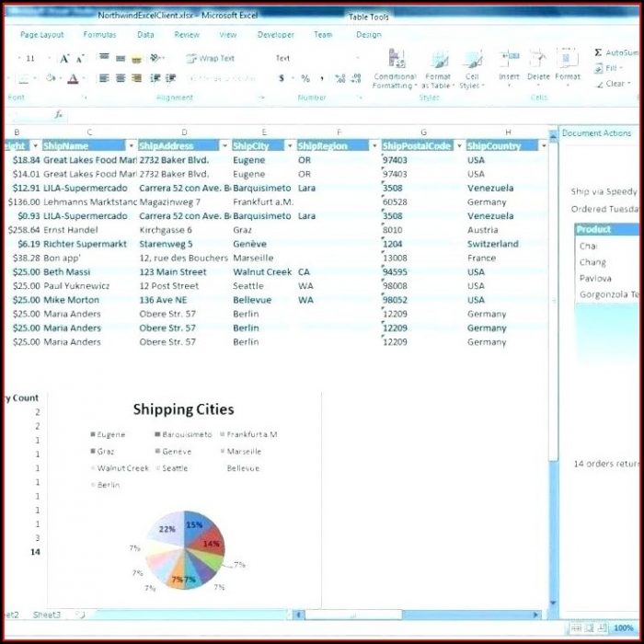644x644 pixels.
Task: Switch to the Developer tab
Action: point(276,35)
